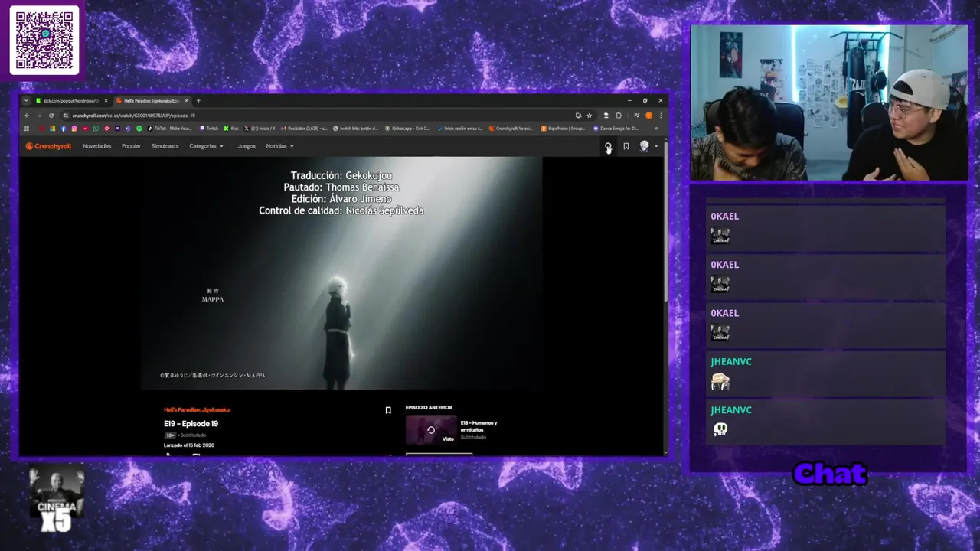Open the browser extensions puzzle icon

(x=619, y=116)
